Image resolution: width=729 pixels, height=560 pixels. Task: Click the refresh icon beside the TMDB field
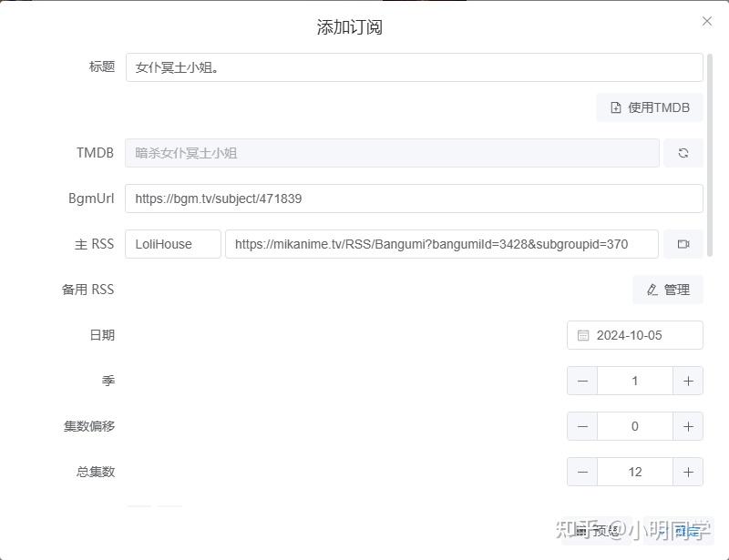click(683, 153)
